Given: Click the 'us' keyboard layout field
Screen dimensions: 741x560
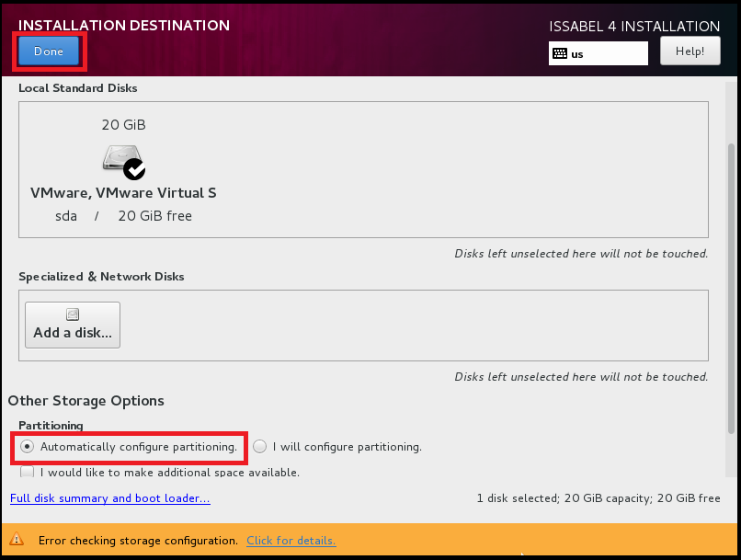Looking at the screenshot, I should click(607, 54).
